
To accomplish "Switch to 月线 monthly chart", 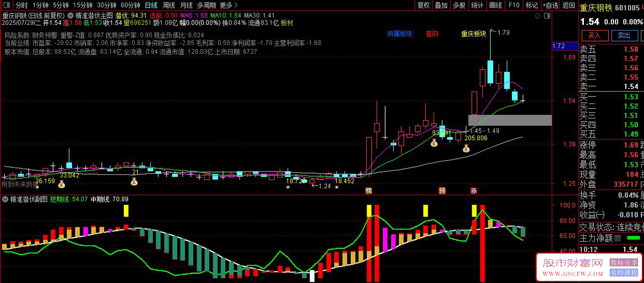I will coord(186,5).
